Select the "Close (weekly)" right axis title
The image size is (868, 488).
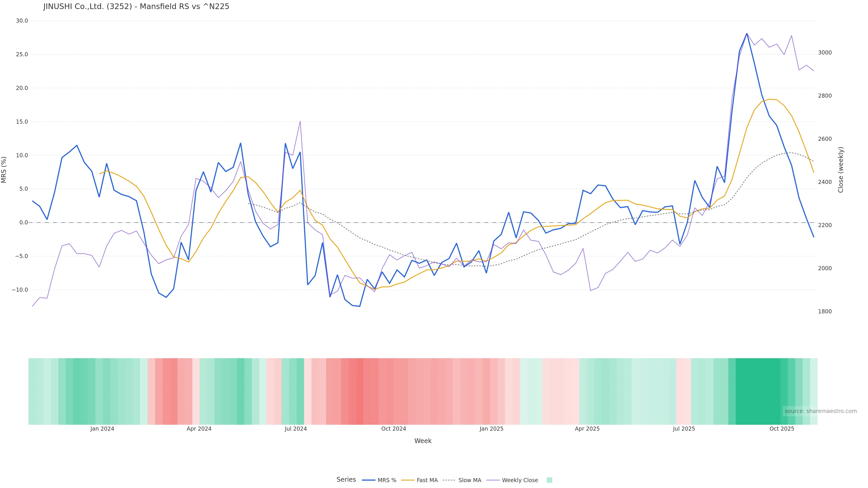pyautogui.click(x=841, y=169)
